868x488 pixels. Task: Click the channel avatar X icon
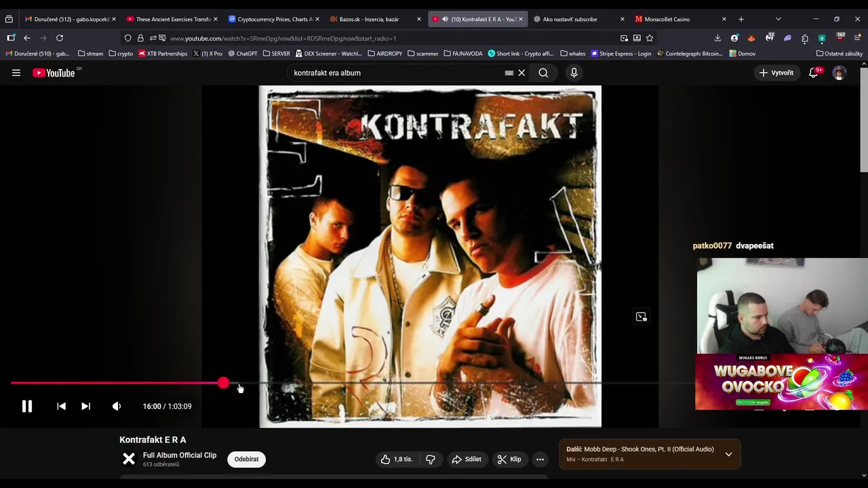click(x=129, y=459)
